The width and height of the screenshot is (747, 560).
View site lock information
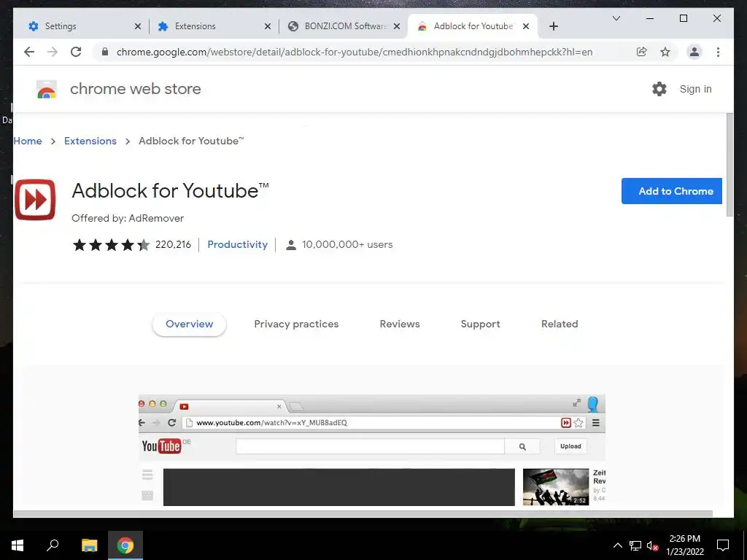click(105, 52)
